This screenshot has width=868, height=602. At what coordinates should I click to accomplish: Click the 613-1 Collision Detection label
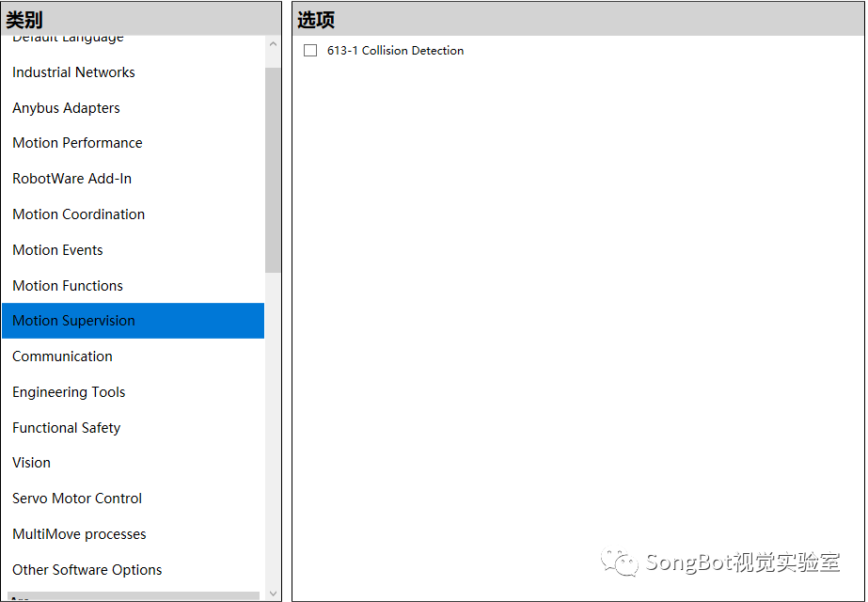(x=395, y=51)
